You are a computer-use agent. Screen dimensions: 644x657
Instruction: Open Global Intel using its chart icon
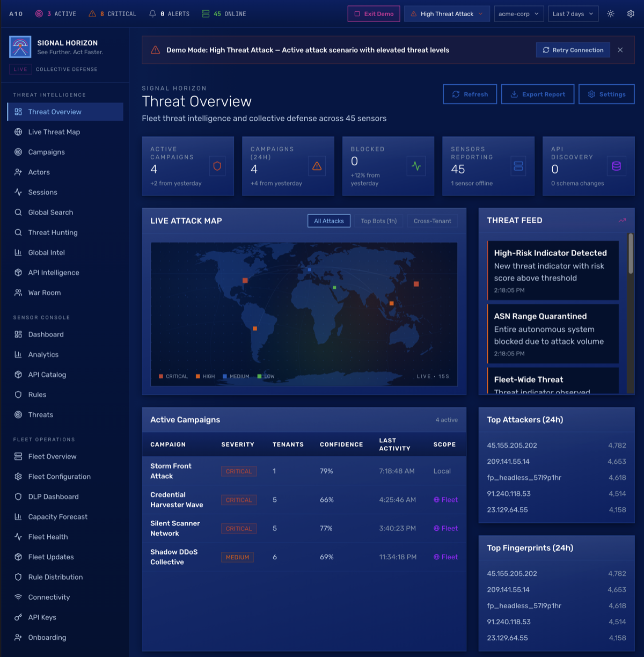pyautogui.click(x=17, y=252)
